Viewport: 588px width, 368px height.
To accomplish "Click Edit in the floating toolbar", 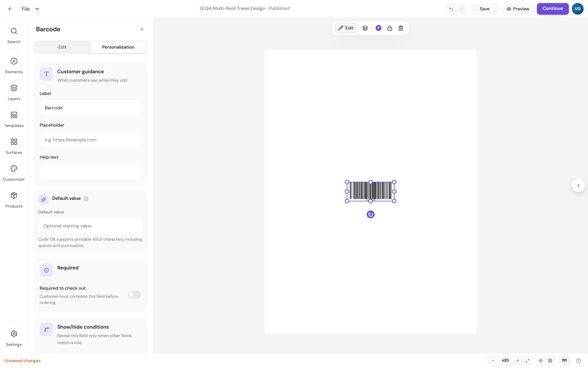I will (346, 28).
